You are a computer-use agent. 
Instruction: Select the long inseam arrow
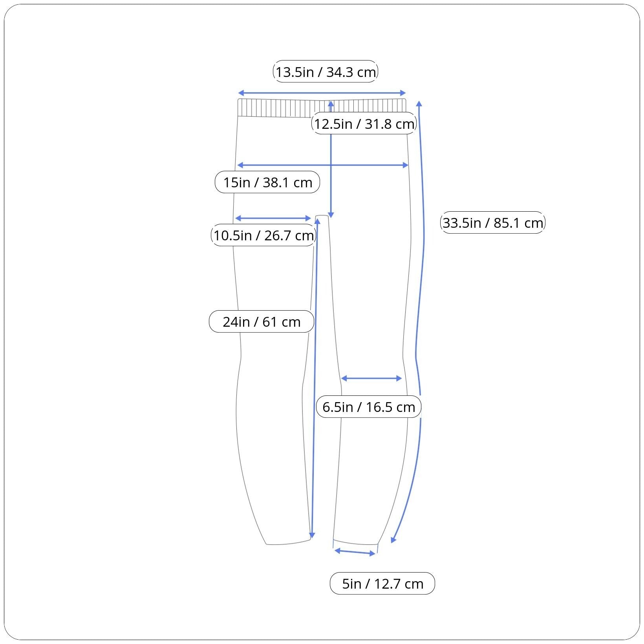[x=315, y=378]
